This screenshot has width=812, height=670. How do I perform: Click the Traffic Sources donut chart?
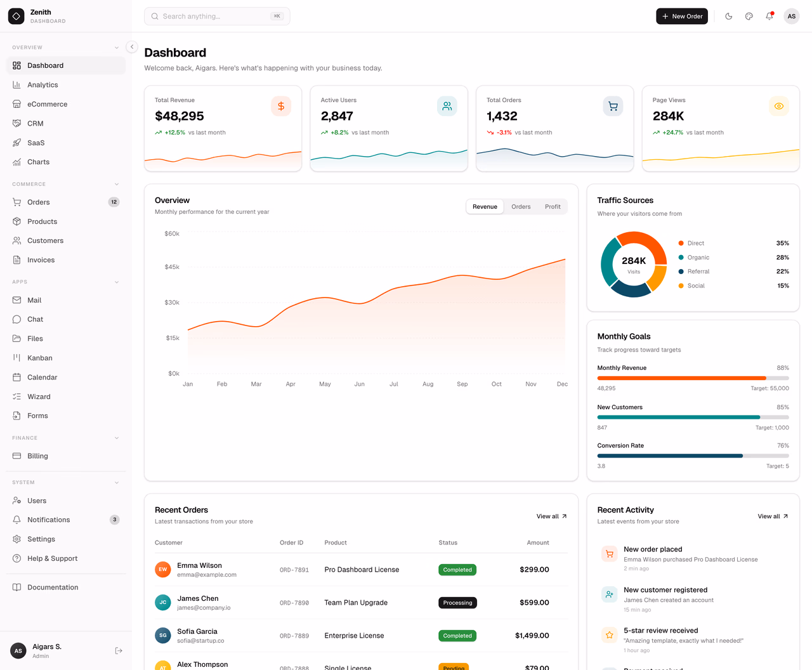click(x=634, y=265)
